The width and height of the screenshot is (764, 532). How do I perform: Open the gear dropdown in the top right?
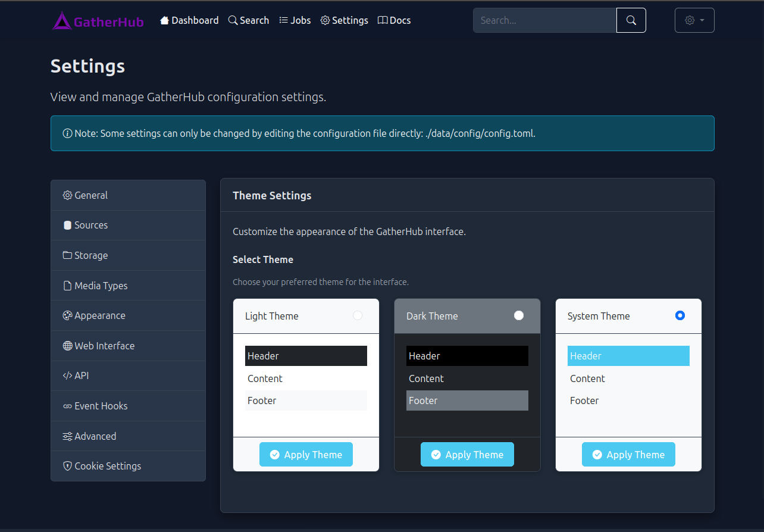[x=694, y=20]
